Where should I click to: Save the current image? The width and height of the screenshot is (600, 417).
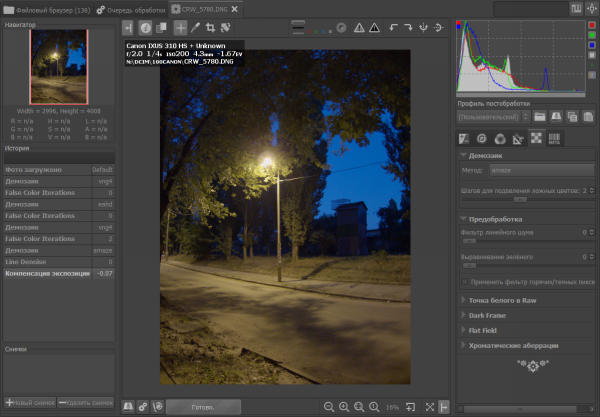coord(128,407)
